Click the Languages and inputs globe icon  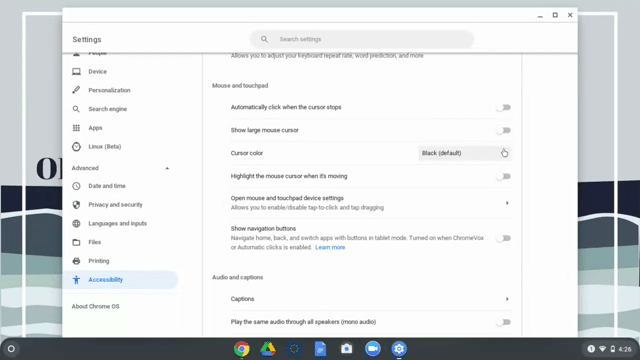click(76, 223)
